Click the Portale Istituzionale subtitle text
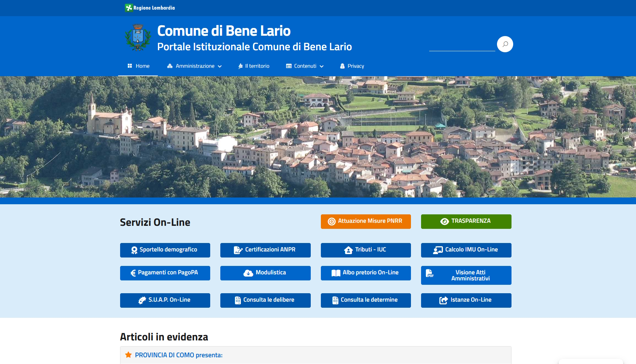 254,47
